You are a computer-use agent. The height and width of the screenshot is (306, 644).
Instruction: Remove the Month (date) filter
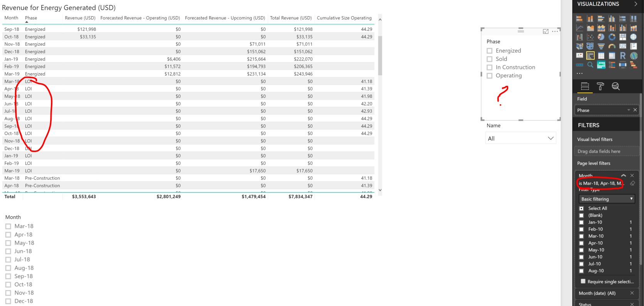coord(632,293)
